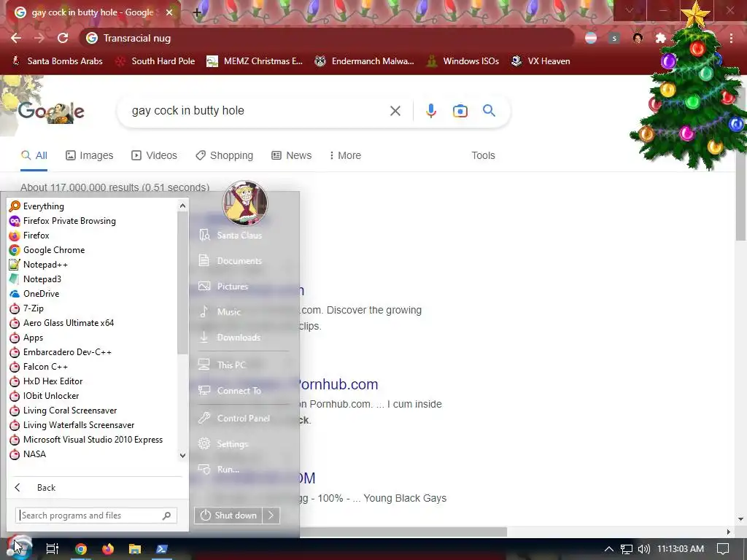This screenshot has width=747, height=560.
Task: Click the Google doodle logo
Action: tap(51, 112)
